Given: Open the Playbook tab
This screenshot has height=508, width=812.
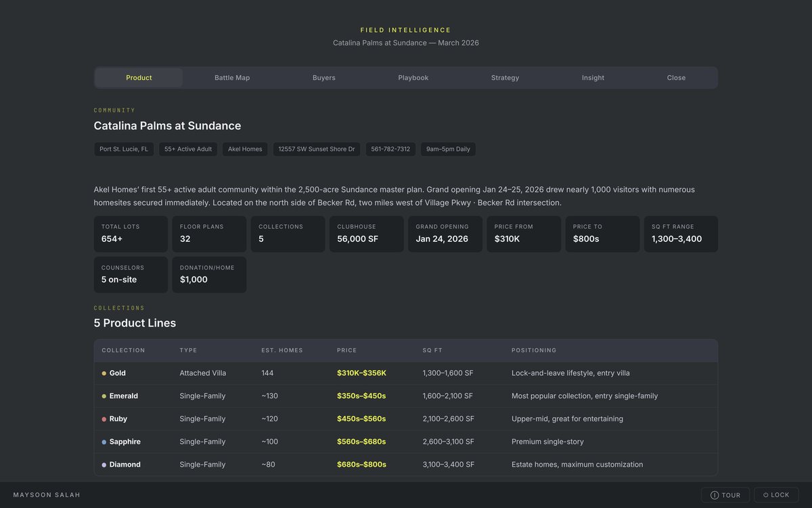Looking at the screenshot, I should pos(413,78).
